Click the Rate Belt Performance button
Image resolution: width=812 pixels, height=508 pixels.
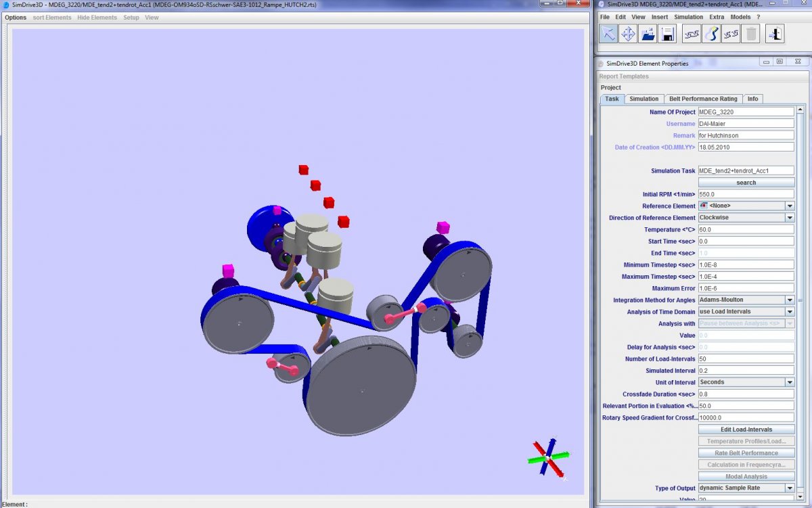coord(746,453)
